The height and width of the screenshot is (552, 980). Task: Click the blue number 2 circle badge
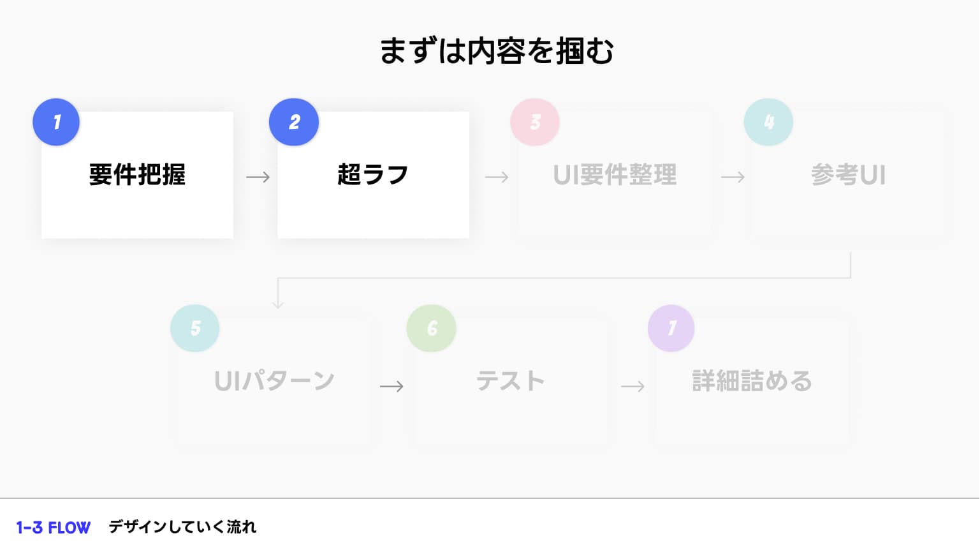pyautogui.click(x=294, y=122)
